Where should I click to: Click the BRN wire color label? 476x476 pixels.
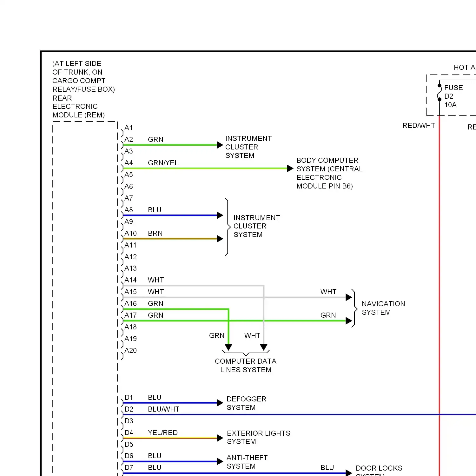pyautogui.click(x=155, y=234)
